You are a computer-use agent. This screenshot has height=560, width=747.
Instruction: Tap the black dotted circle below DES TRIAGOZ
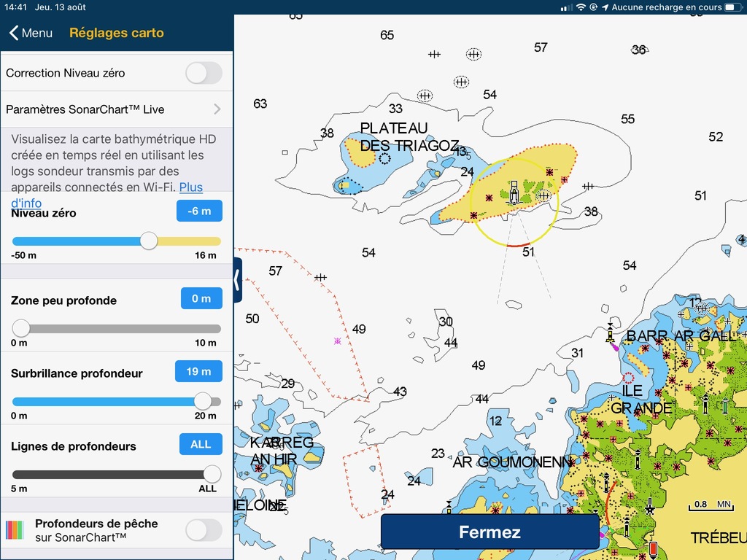[384, 158]
